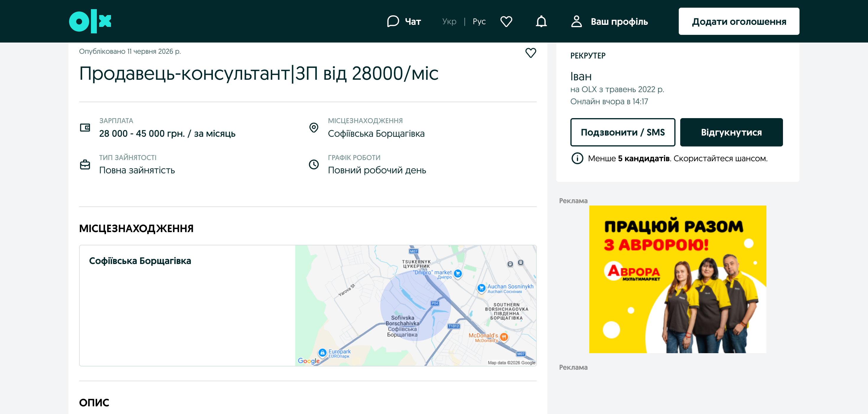Click Менше 5 кандидатів notice text

[x=678, y=159]
